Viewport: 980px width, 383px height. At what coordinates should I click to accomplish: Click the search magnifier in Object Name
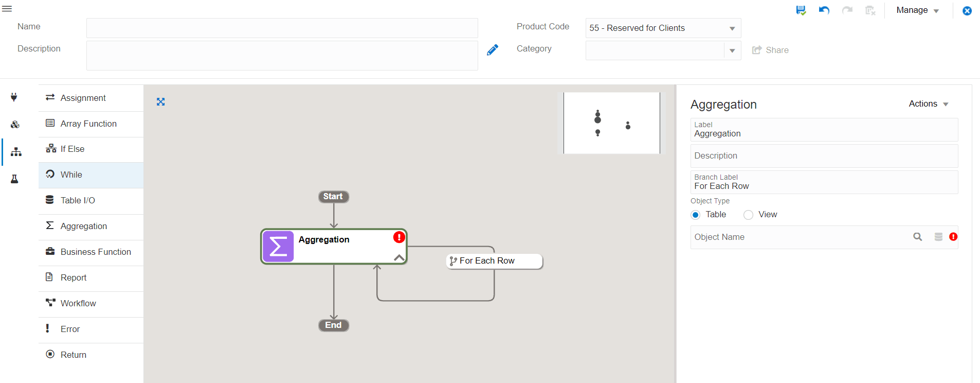click(x=918, y=237)
